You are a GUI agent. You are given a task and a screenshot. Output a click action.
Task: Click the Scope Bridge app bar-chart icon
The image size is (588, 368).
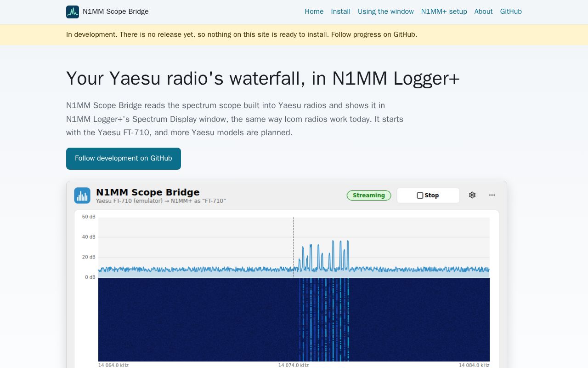pyautogui.click(x=82, y=195)
